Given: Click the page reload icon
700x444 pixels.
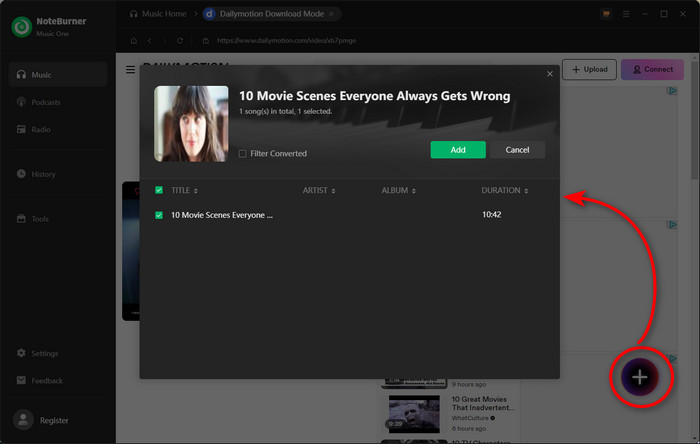Looking at the screenshot, I should pyautogui.click(x=179, y=41).
